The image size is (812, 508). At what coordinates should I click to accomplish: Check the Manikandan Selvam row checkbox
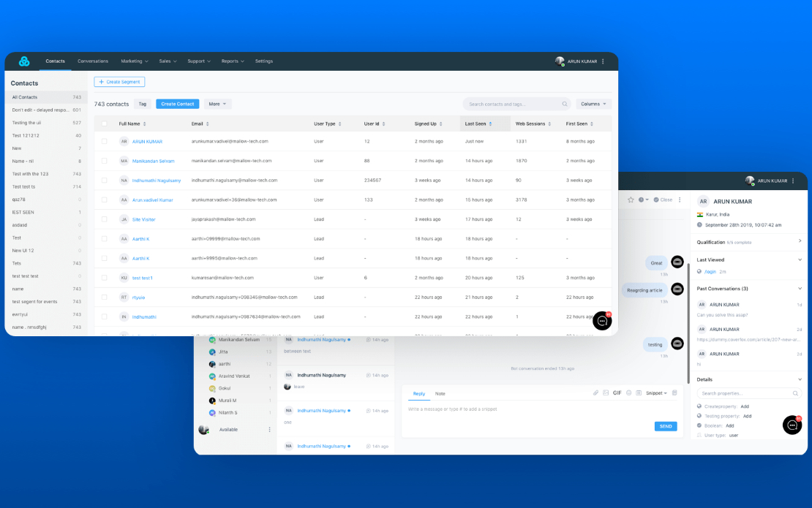coord(104,161)
